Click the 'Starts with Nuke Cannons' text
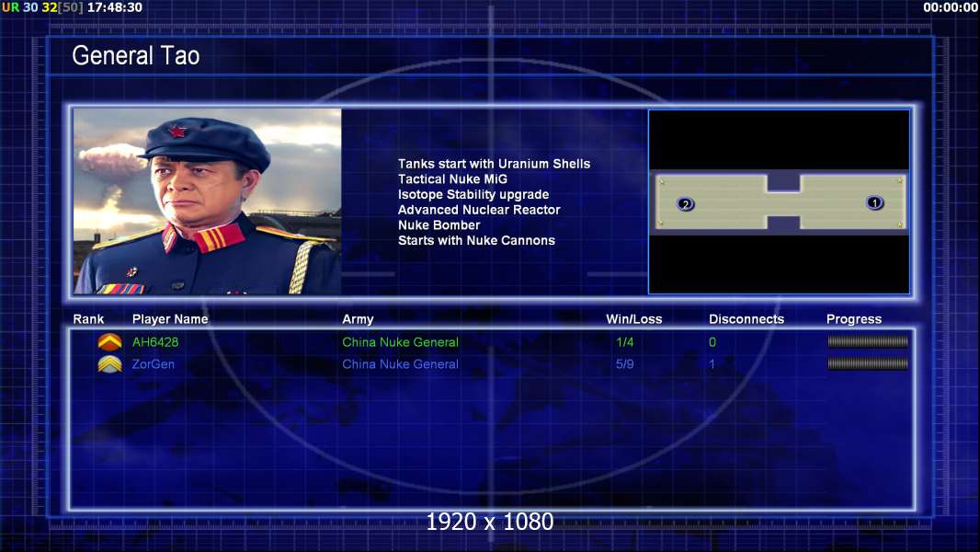The image size is (980, 552). click(x=476, y=240)
